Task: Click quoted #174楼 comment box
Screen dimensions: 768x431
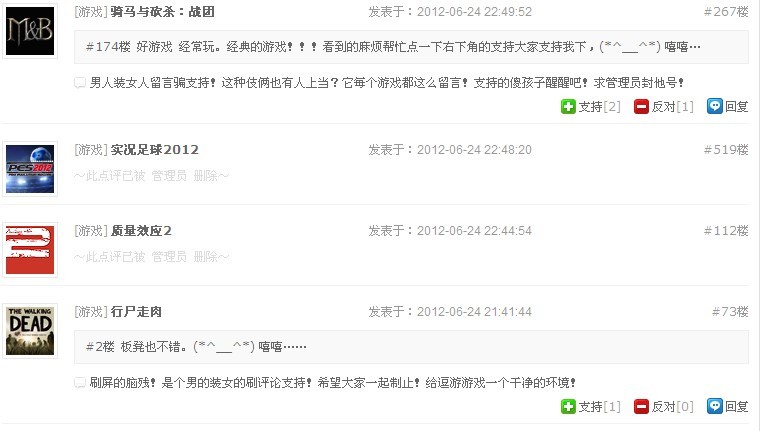Action: pyautogui.click(x=411, y=47)
